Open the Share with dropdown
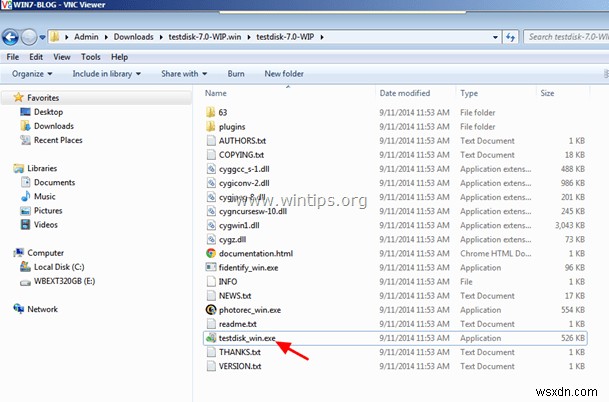This screenshot has height=402, width=609. pos(184,74)
